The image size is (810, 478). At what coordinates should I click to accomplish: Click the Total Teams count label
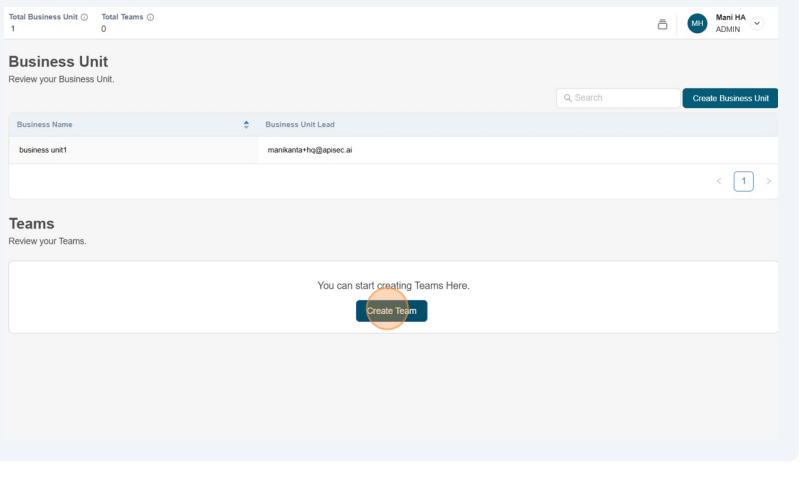point(125,17)
